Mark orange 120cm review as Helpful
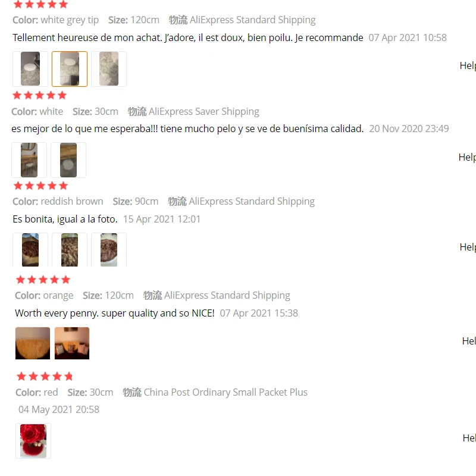 point(469,341)
